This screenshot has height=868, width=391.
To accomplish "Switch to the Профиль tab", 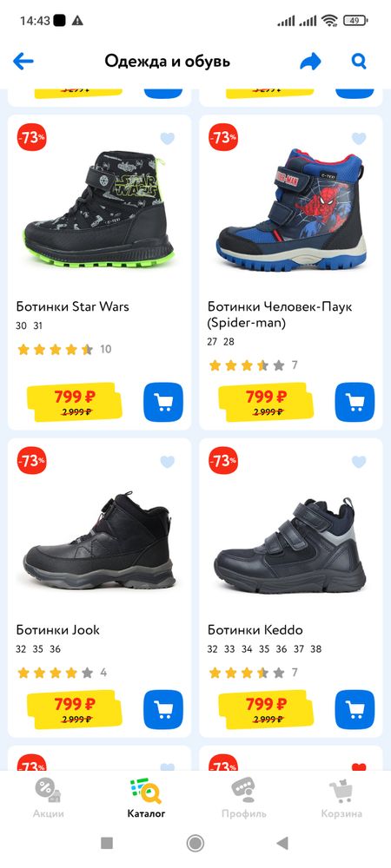I will tap(243, 798).
